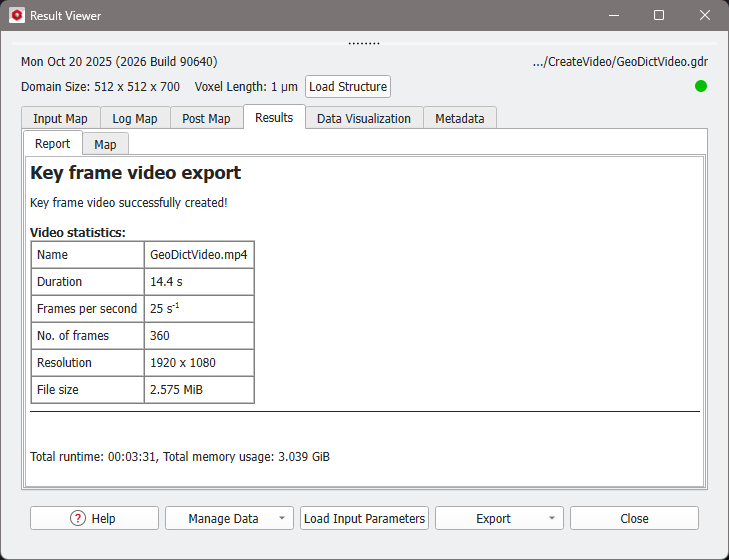Click the green status indicator dot
Screen dimensions: 729x560
click(x=701, y=87)
